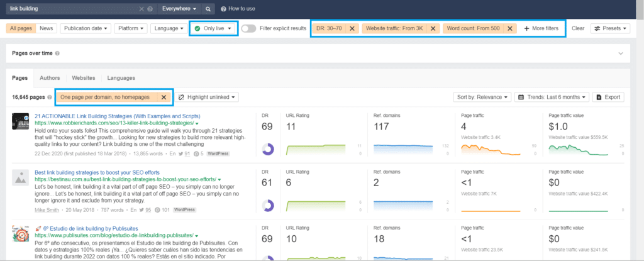
Task: Click Website traffic: From 3K chip label
Action: pos(394,28)
